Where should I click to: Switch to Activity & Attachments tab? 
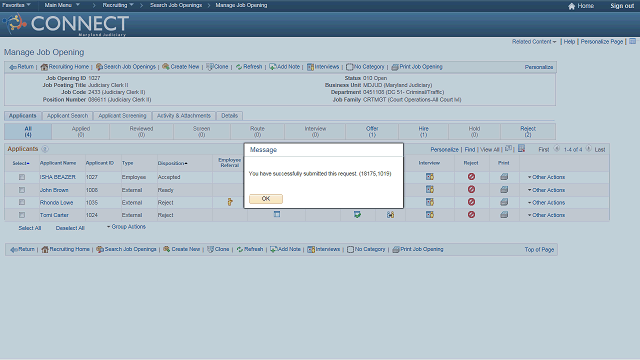(184, 116)
